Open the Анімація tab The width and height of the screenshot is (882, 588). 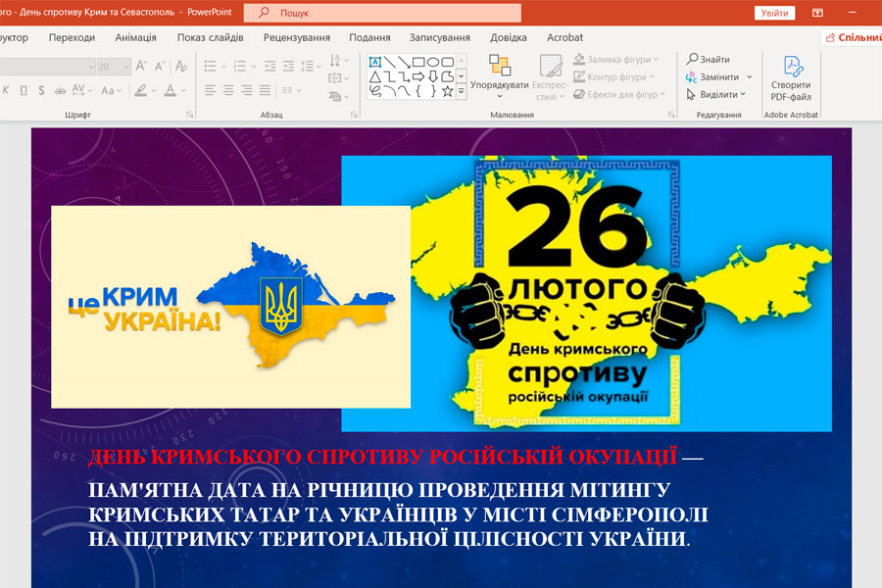(135, 37)
